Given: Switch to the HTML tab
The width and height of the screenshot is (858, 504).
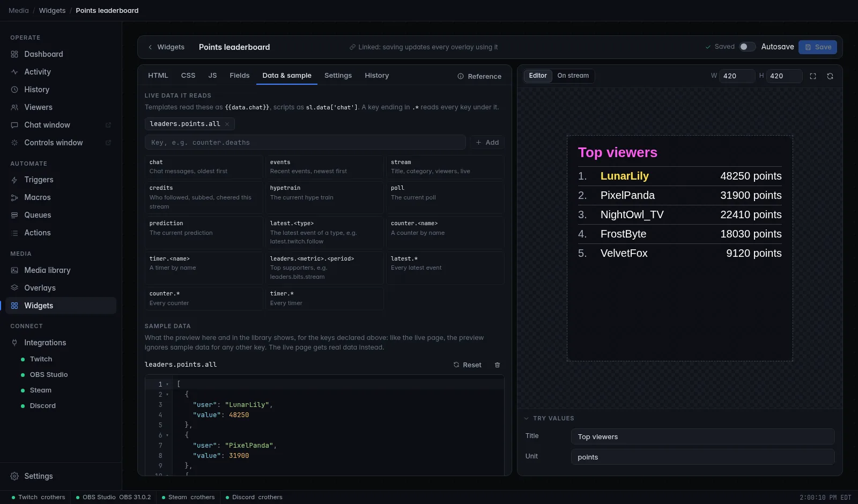Looking at the screenshot, I should click(158, 76).
